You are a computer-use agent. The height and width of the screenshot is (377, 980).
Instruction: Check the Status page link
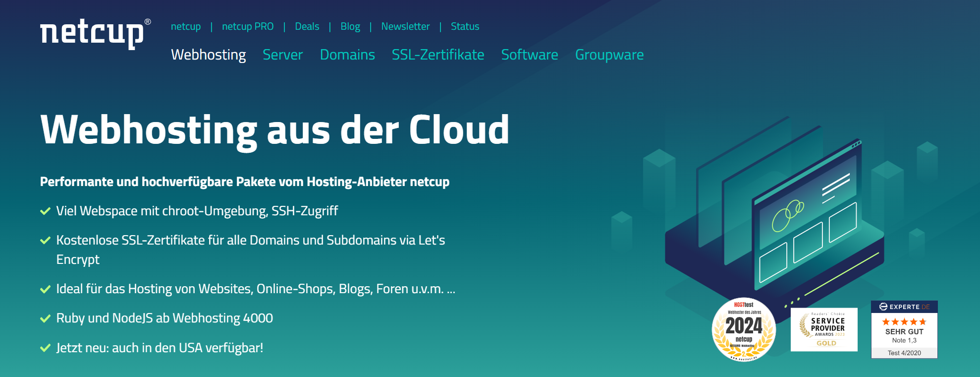point(465,26)
